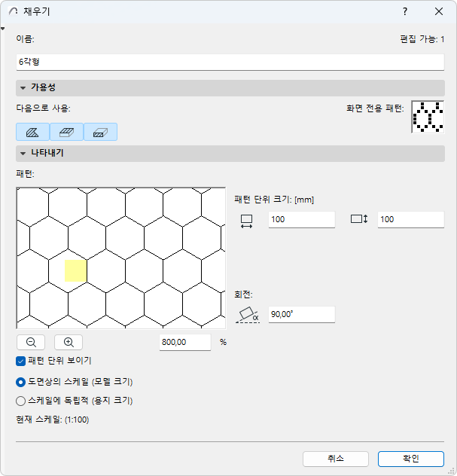
Task: Collapse the '나타내기' section
Action: coord(23,153)
